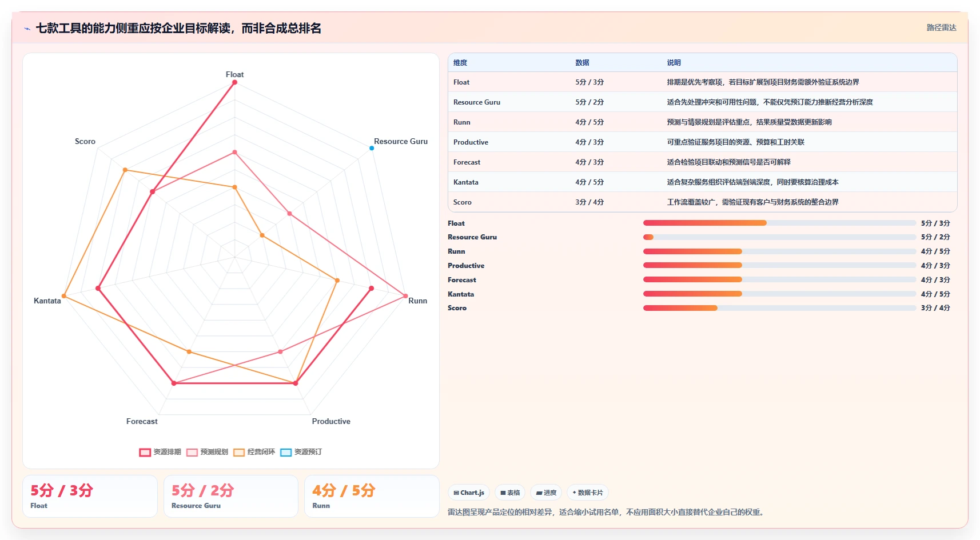Click the 数据 table column header

pos(582,63)
